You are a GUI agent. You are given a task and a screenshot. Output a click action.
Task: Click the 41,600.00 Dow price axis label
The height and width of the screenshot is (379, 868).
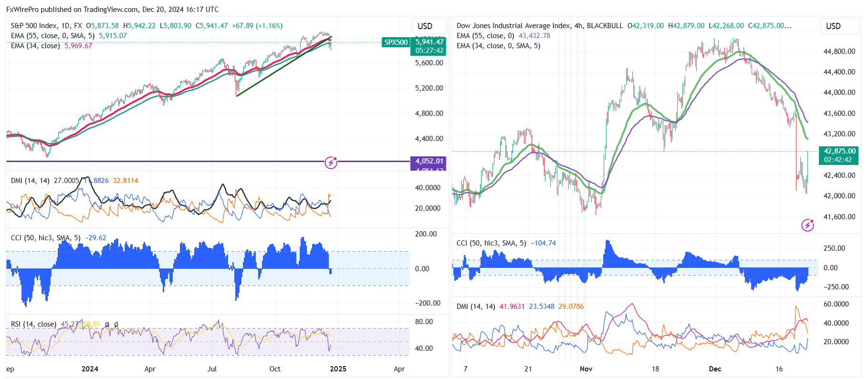[839, 217]
